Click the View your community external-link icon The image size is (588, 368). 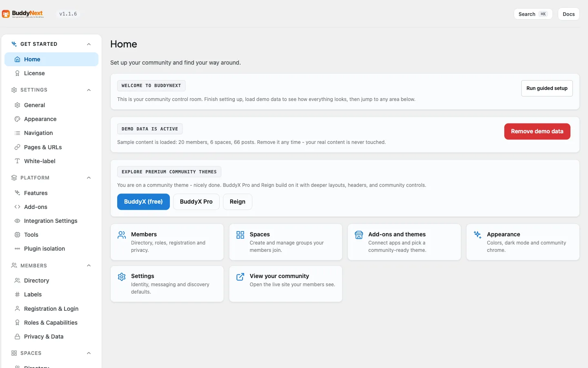coord(240,277)
